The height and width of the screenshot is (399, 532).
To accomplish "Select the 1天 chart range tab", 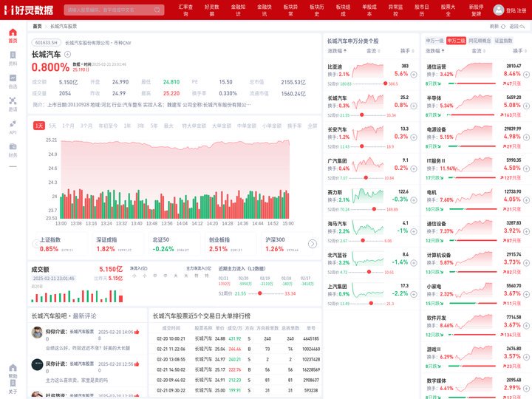I will tap(39, 126).
